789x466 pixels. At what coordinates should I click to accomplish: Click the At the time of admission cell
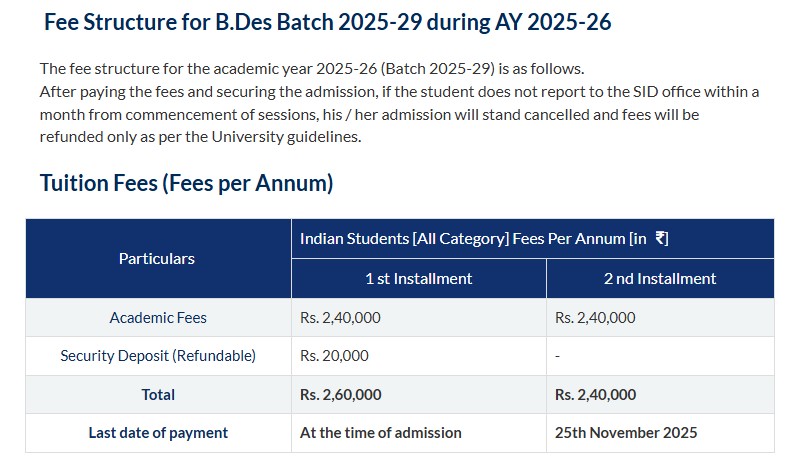380,432
